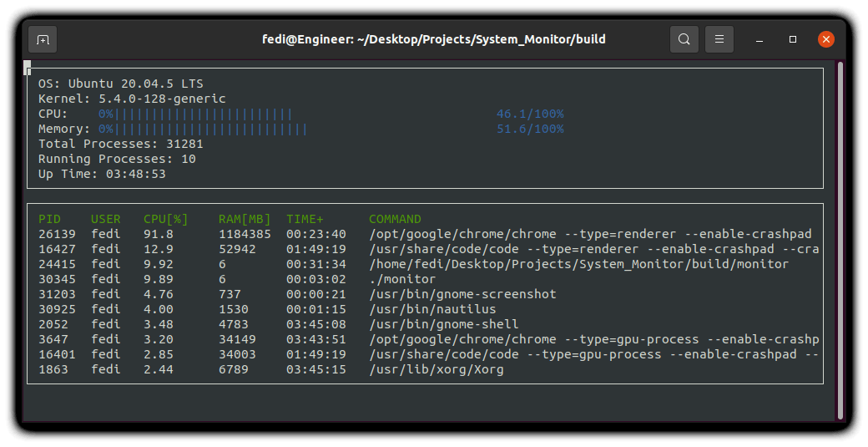Click the 4783 RAM value
This screenshot has width=868, height=447.
pyautogui.click(x=234, y=324)
